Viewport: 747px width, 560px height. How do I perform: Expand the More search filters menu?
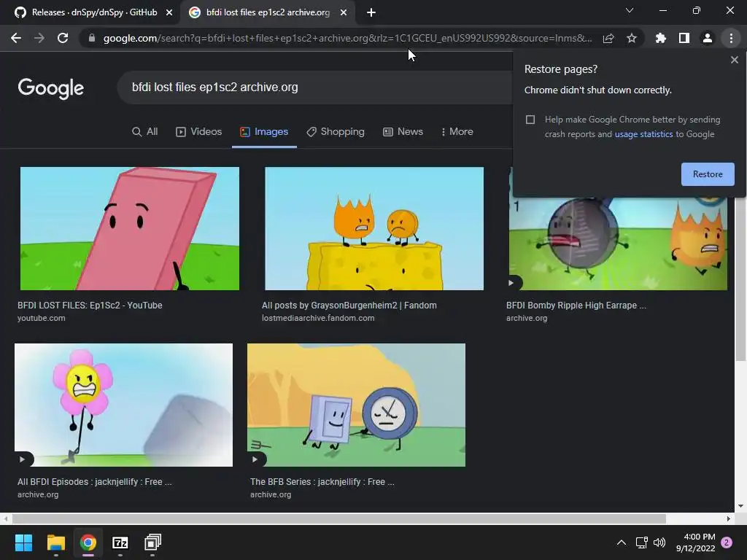457,131
